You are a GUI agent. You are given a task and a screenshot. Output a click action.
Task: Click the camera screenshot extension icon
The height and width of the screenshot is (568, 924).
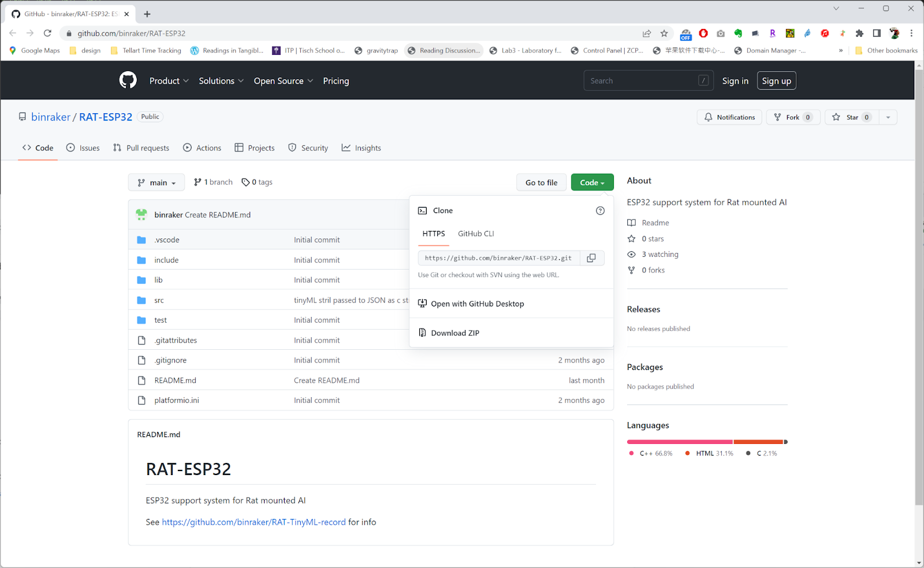click(x=721, y=33)
